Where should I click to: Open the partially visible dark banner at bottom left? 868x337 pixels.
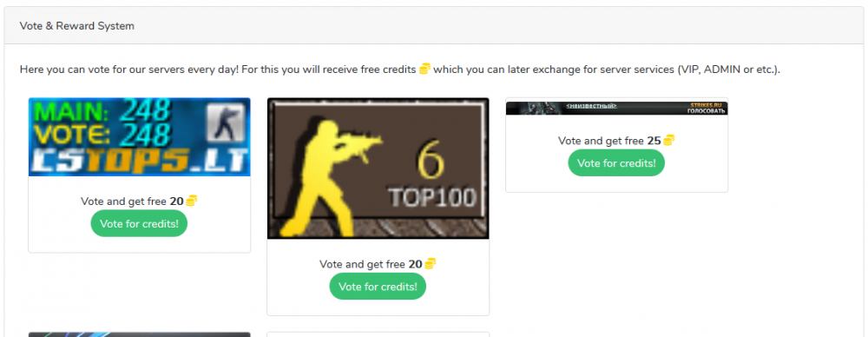(x=140, y=334)
